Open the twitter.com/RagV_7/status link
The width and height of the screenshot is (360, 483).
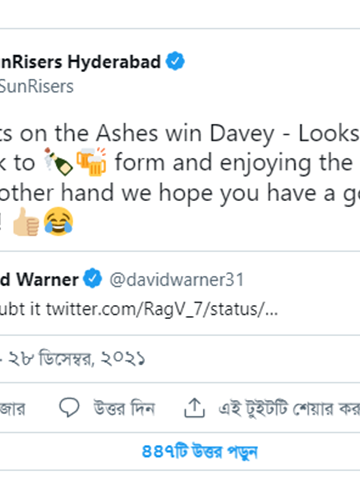pos(162,309)
